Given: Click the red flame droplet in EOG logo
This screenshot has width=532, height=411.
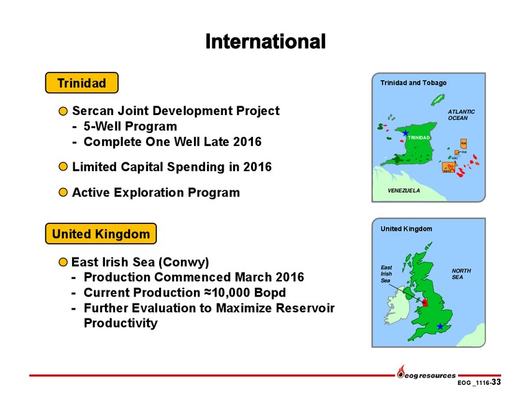Looking at the screenshot, I should [401, 371].
